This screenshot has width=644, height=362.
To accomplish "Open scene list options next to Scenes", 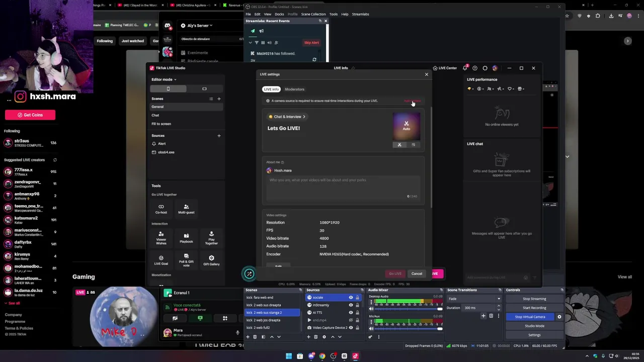I will tap(211, 99).
